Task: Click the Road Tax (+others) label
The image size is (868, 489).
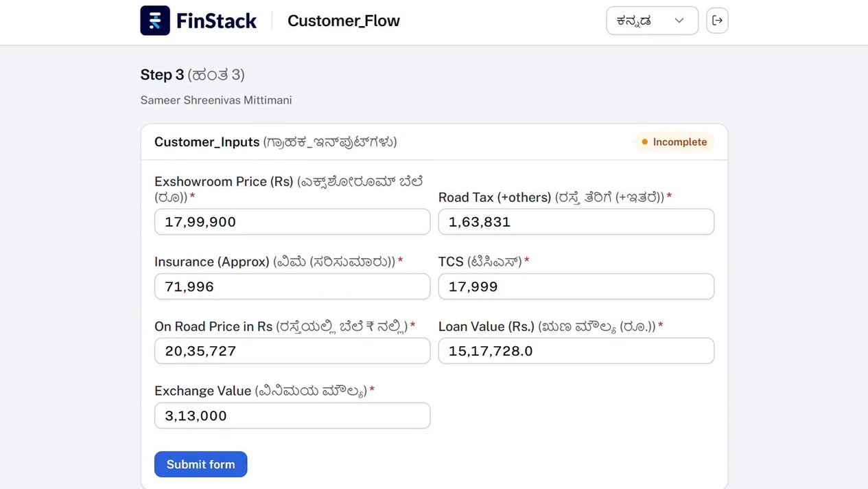Action: coord(555,197)
